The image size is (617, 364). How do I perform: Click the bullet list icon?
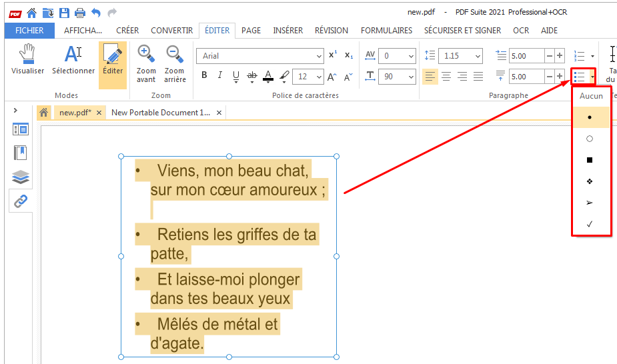579,77
